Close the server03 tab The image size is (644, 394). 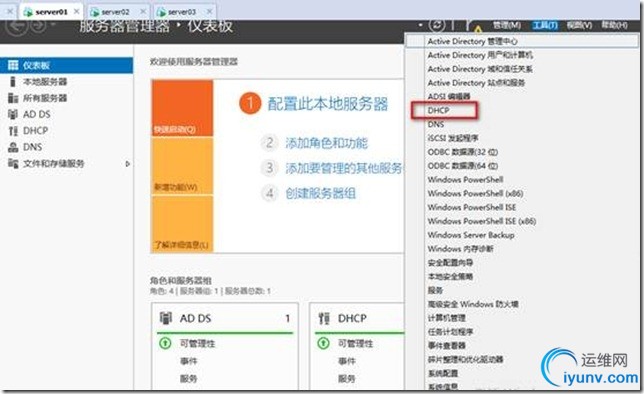[209, 12]
